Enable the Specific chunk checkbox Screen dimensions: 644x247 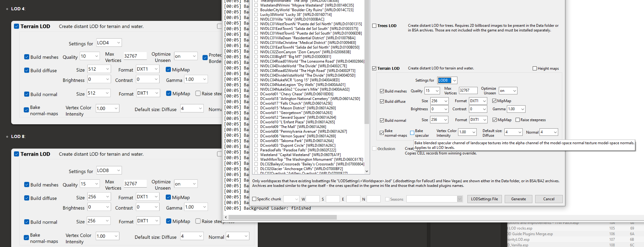click(x=254, y=199)
